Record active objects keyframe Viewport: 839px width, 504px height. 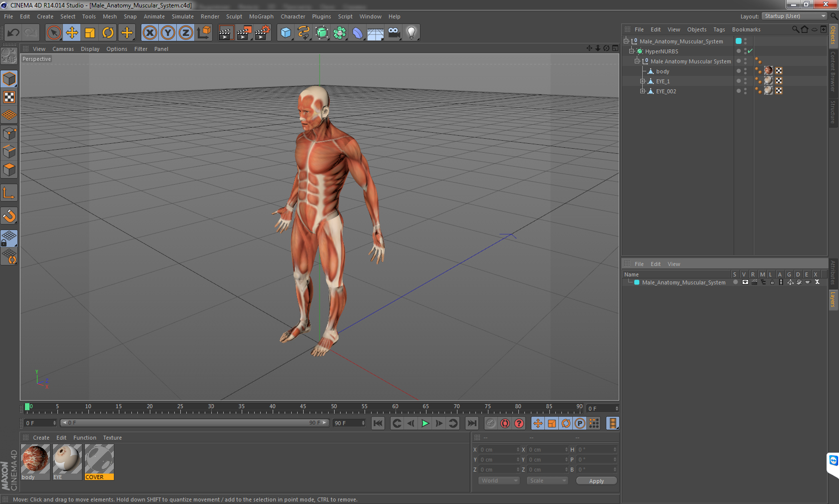pyautogui.click(x=491, y=423)
